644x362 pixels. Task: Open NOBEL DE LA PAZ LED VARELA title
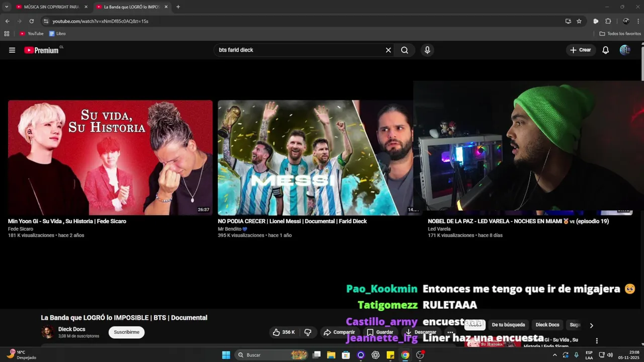pyautogui.click(x=518, y=221)
